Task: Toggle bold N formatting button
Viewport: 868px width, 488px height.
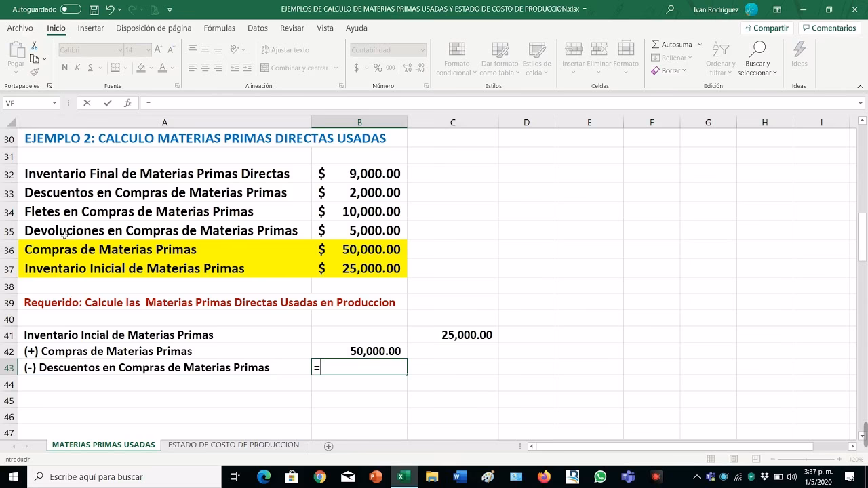Action: point(64,68)
